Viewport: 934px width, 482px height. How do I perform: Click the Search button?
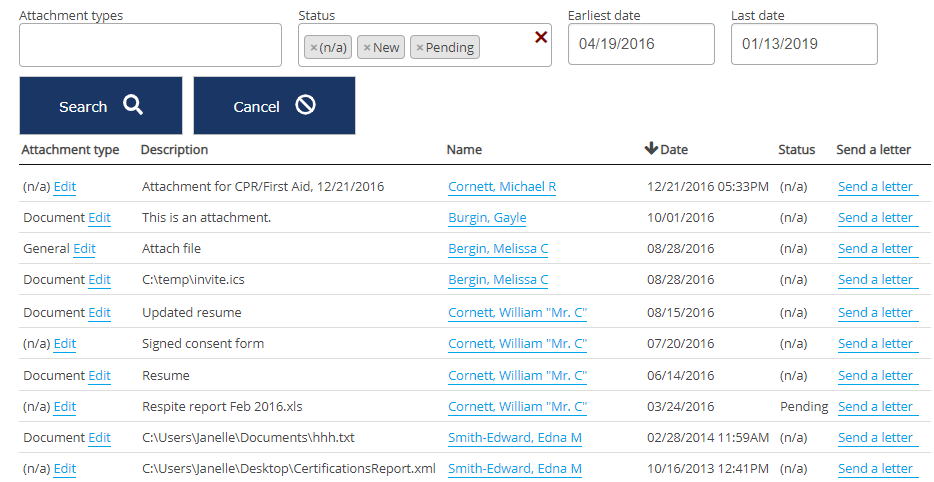(100, 106)
